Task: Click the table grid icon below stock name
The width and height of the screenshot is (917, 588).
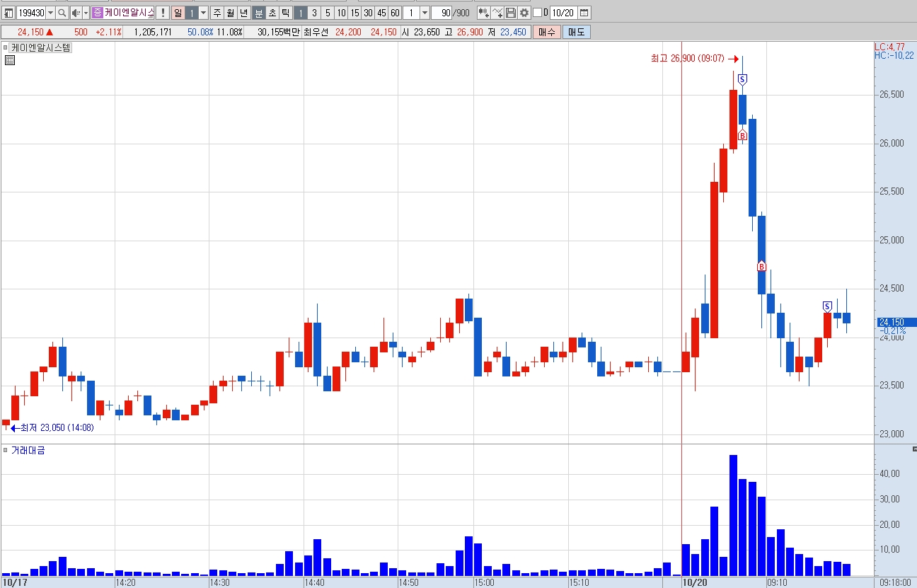Action: 9,60
